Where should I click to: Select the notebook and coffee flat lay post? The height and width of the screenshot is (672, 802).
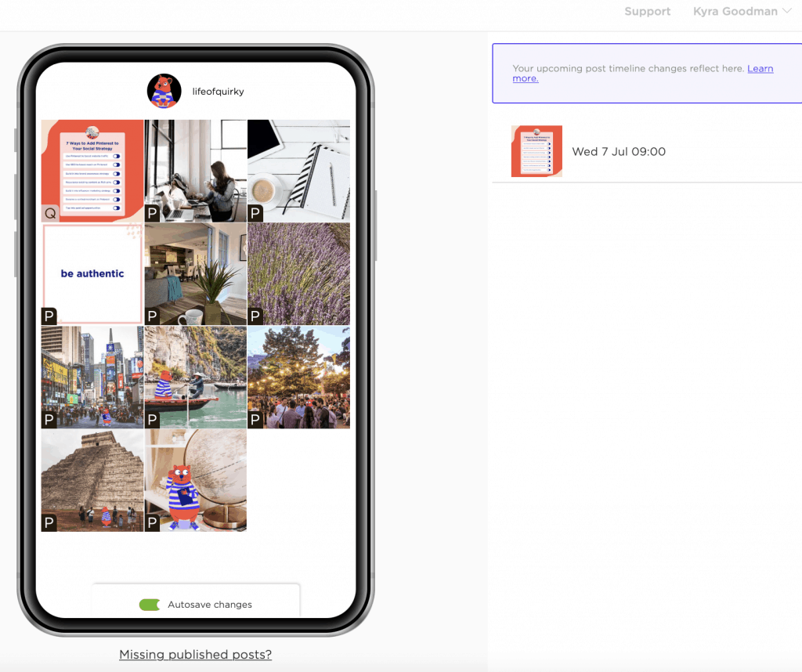tap(298, 171)
